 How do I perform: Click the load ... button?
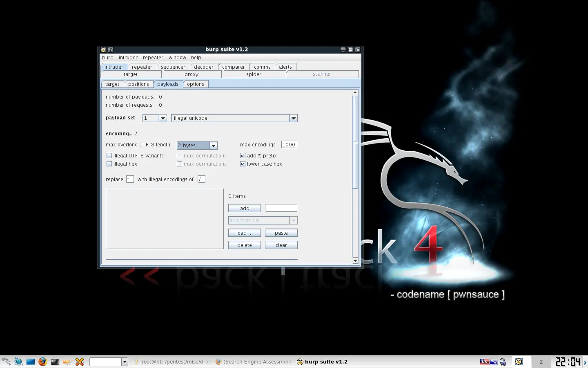[x=244, y=233]
